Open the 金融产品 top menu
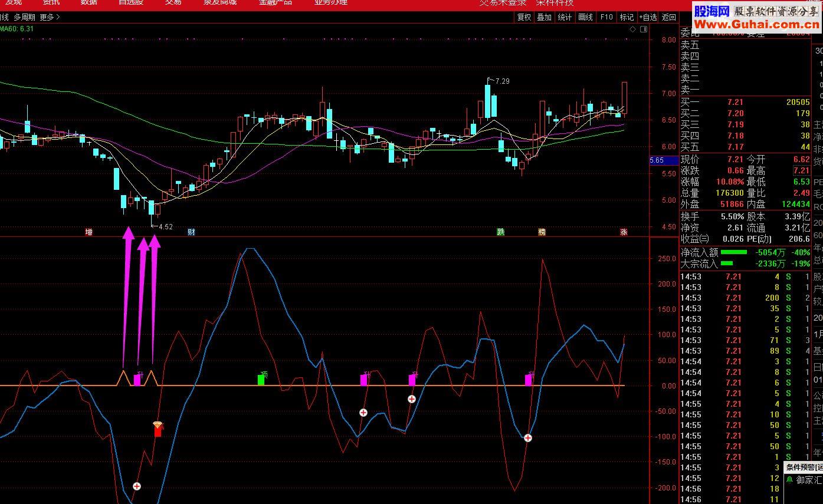 coord(276,2)
